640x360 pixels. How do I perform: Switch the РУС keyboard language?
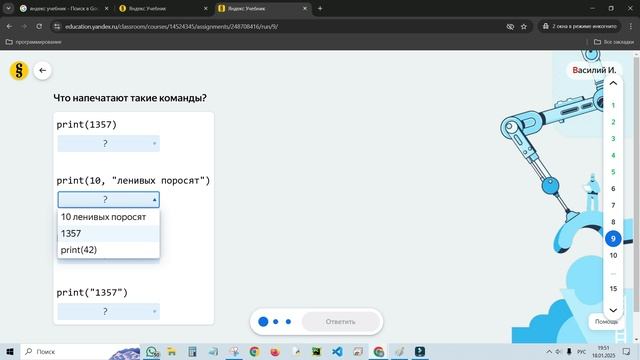coord(581,351)
